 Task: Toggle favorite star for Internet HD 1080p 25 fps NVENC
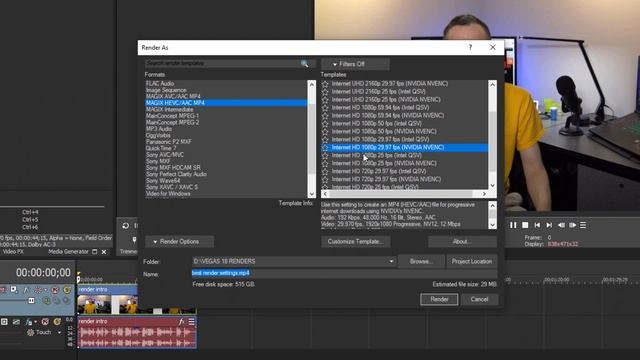325,163
